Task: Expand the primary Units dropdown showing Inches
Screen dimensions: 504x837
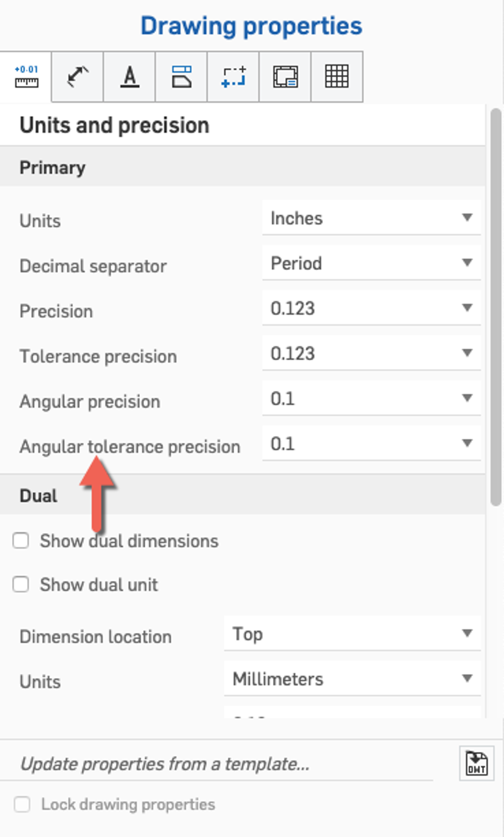Action: pyautogui.click(x=371, y=218)
